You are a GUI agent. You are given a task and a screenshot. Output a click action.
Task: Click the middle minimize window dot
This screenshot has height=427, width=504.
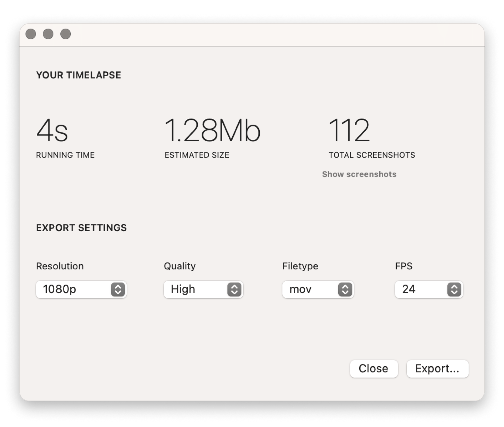click(x=48, y=34)
